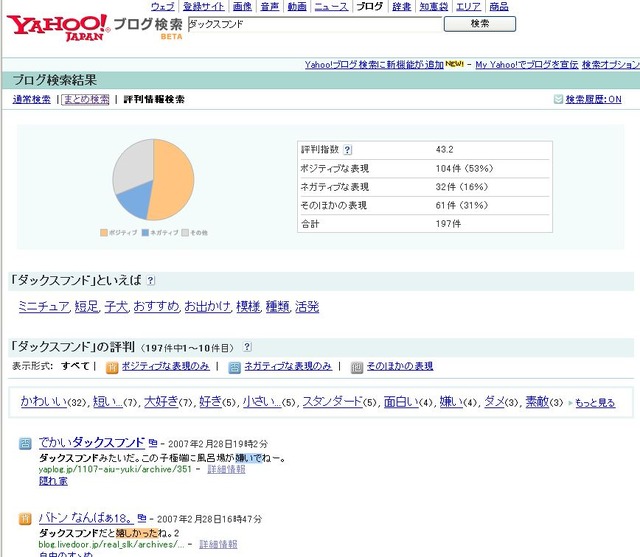Click the help icon beside 評判指数
This screenshot has width=640, height=557.
tap(347, 150)
